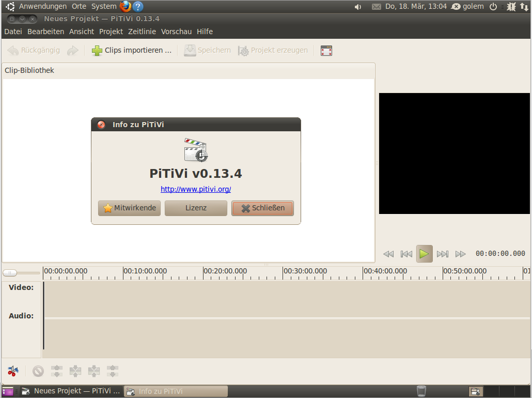Screen dimensions: 532x398
Task: Click the Speichern save icon in the toolbar
Action: (x=190, y=50)
